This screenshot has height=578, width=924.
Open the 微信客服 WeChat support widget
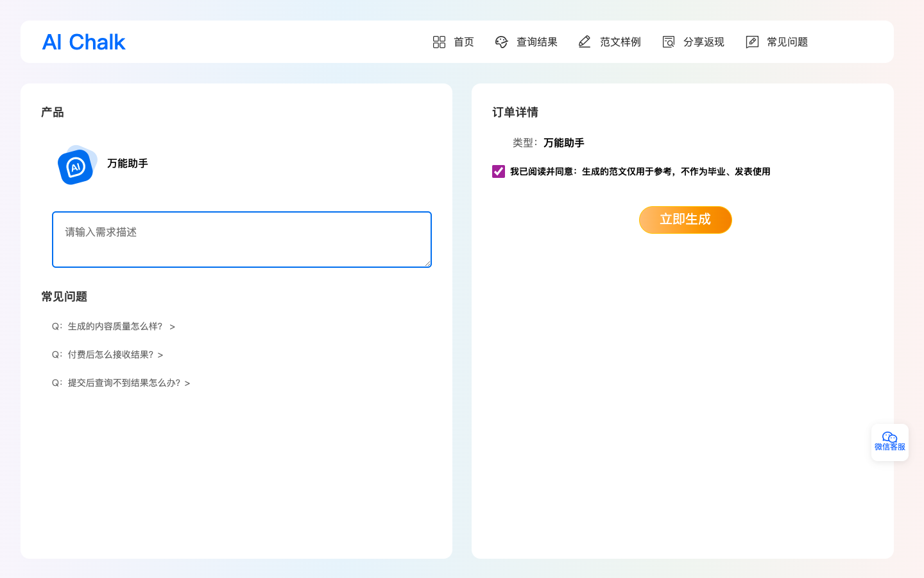(x=889, y=442)
